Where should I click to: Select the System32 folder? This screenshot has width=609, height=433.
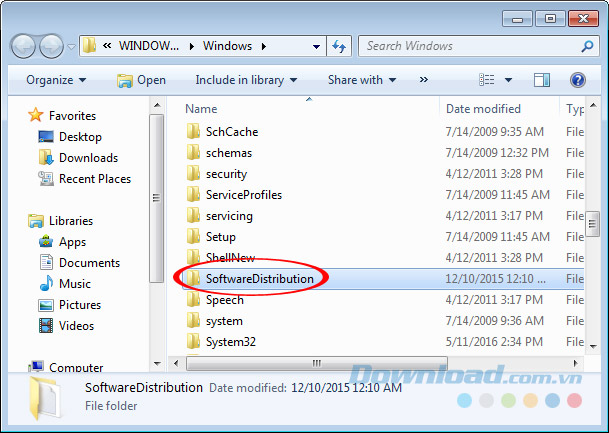tap(231, 342)
